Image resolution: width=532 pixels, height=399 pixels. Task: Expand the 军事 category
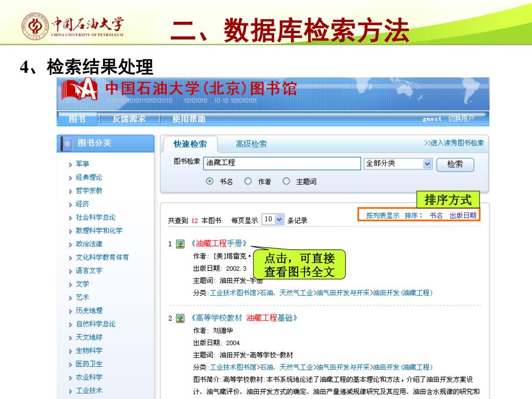click(71, 165)
